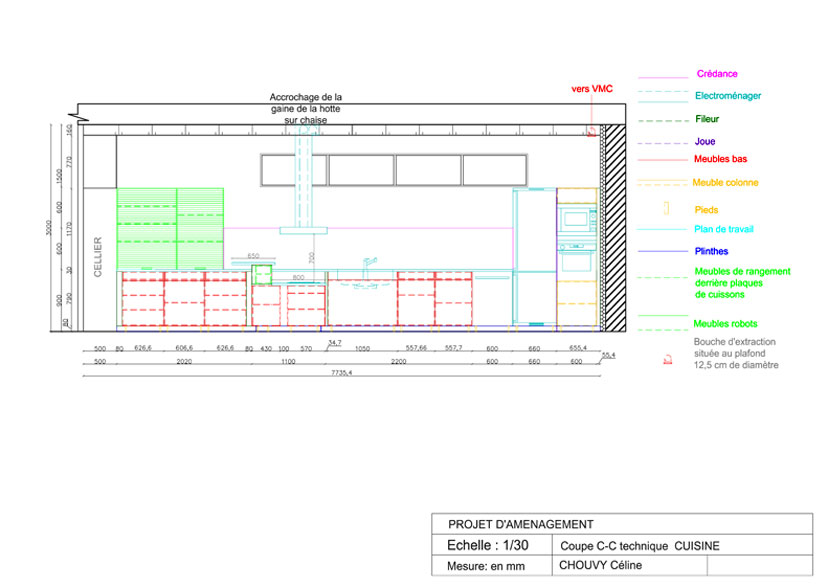Select the tall refrigerator outline
This screenshot has width=832, height=585.
pos(534,257)
